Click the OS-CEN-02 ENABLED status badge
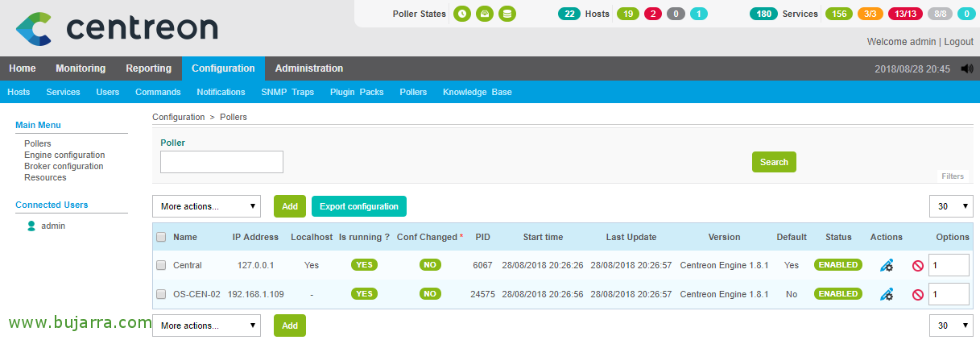This screenshot has width=980, height=340. [x=838, y=294]
